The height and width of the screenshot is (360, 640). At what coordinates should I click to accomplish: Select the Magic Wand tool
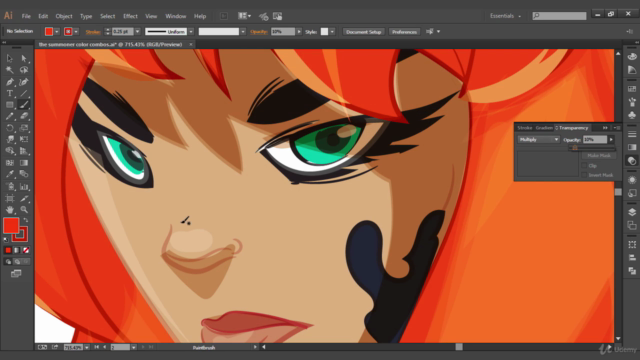tap(9, 70)
